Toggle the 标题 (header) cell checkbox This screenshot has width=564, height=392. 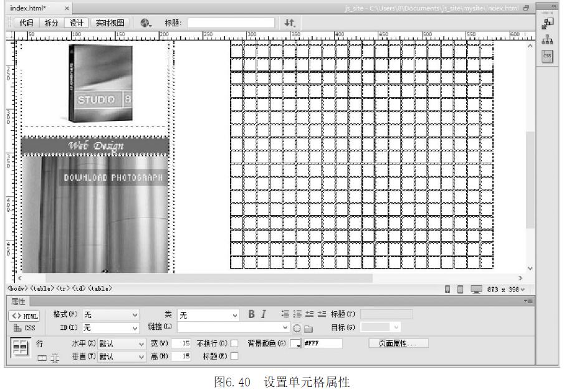coord(234,356)
